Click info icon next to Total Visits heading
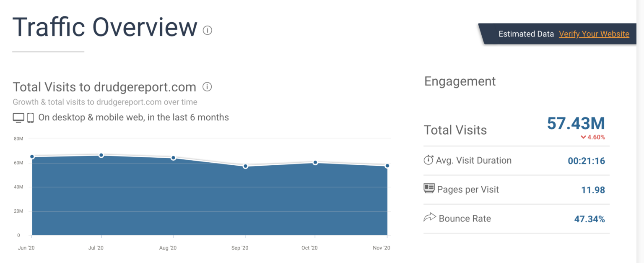Screen dimensions: 644x263 pyautogui.click(x=207, y=87)
